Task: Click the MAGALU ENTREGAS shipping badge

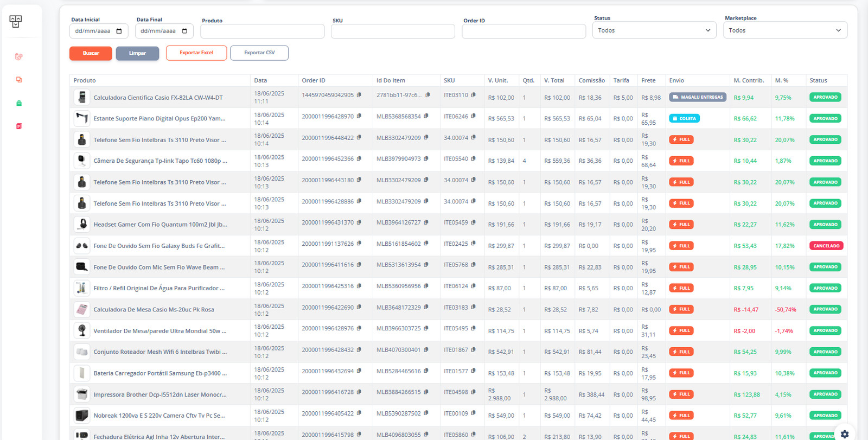Action: coord(698,97)
